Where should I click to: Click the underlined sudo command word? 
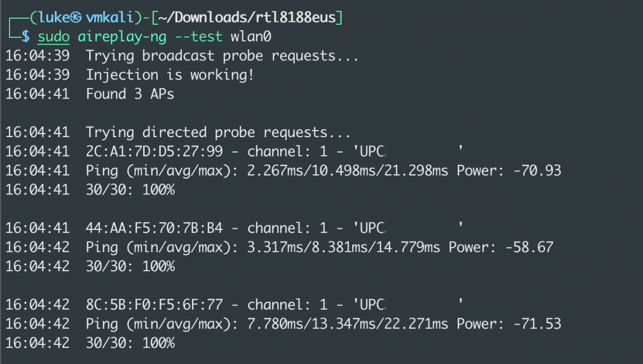coord(54,37)
